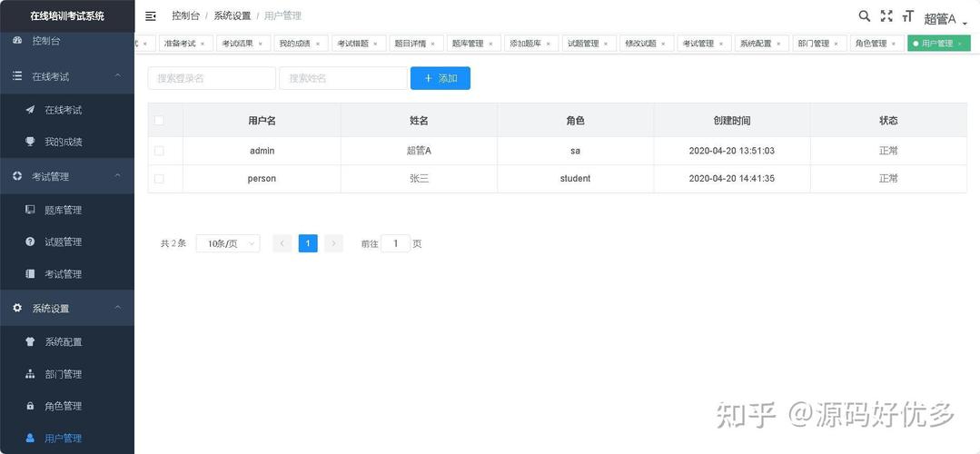The image size is (980, 454).
Task: Click the admin username cell
Action: [x=262, y=151]
